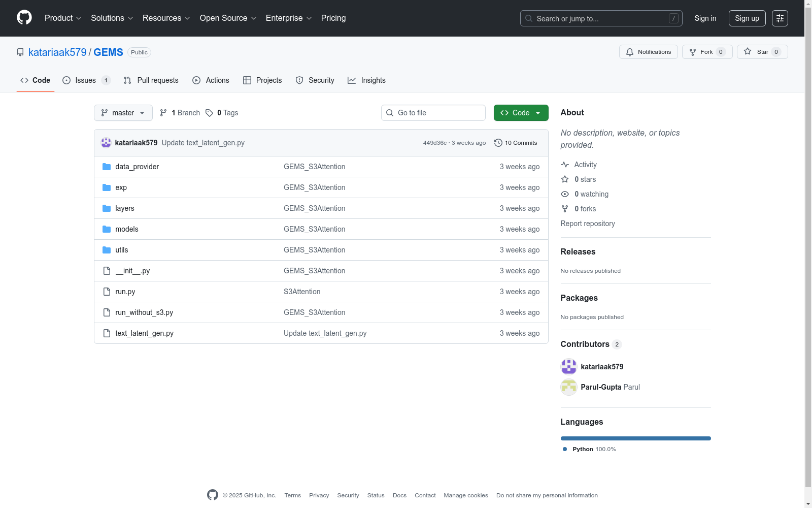The height and width of the screenshot is (508, 812).
Task: Expand the Resources menu
Action: (166, 18)
